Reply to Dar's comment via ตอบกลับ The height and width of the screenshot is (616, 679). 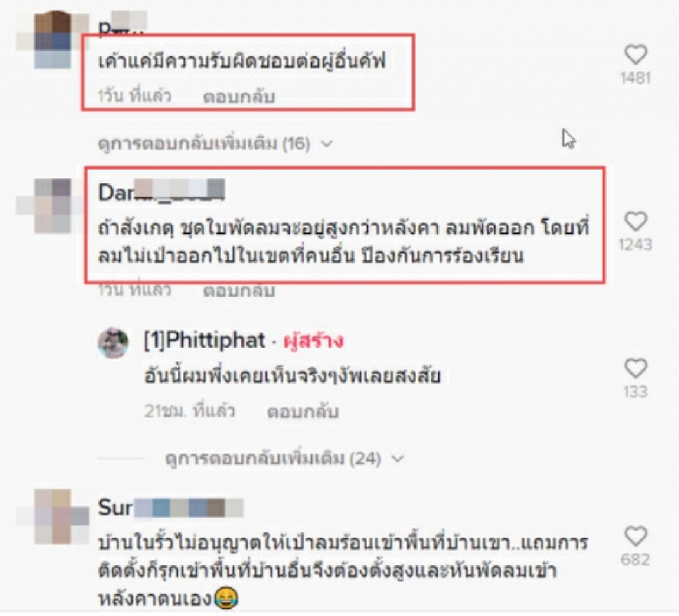point(238,290)
